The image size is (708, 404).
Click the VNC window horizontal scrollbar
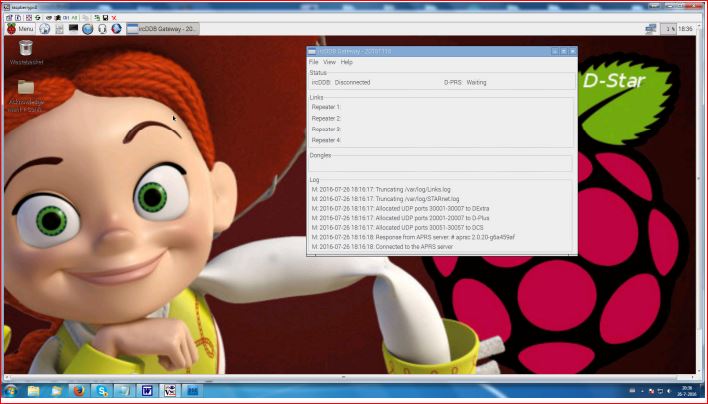348,376
